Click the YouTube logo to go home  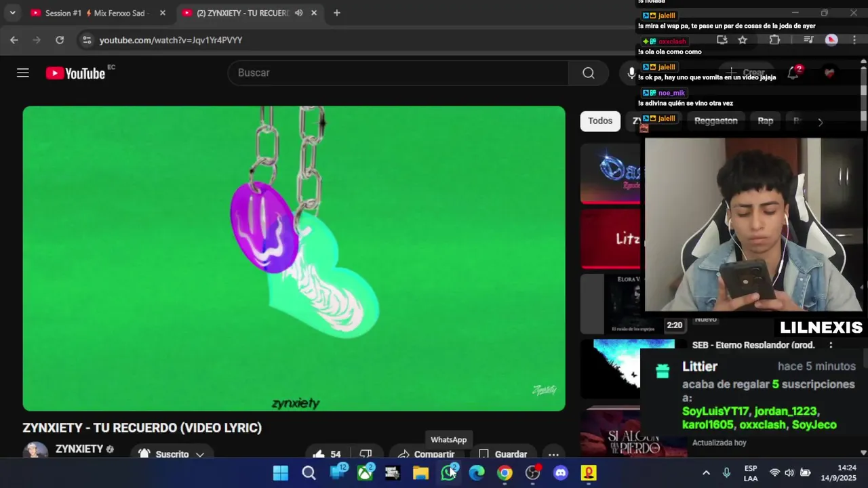[x=75, y=73]
